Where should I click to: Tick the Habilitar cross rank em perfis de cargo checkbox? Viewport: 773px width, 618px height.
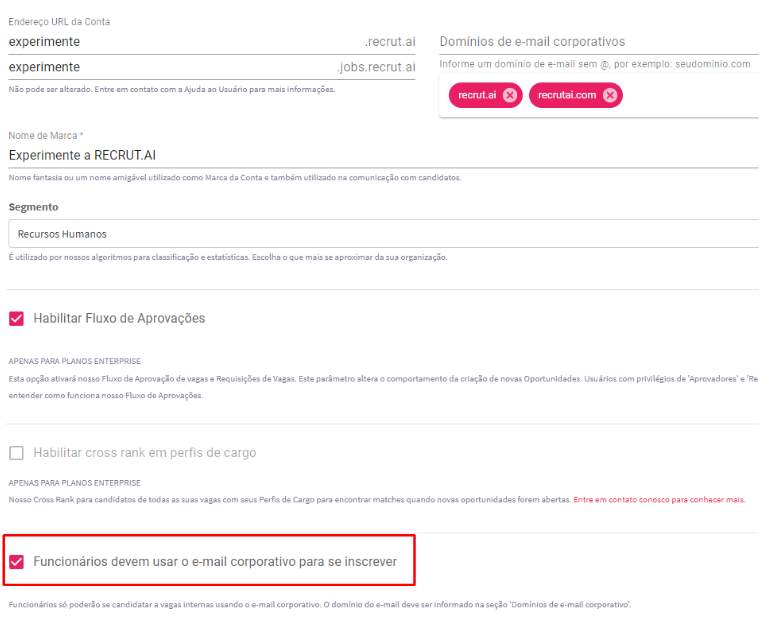coord(16,452)
